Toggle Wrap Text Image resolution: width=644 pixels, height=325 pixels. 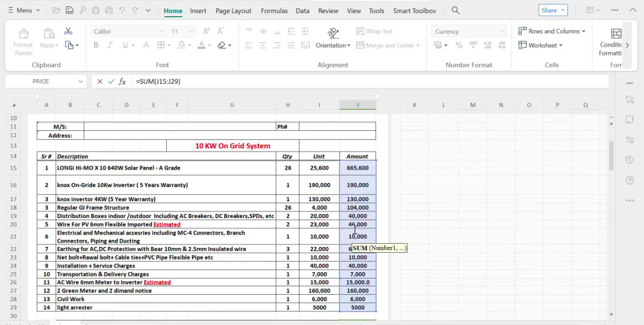pyautogui.click(x=375, y=31)
